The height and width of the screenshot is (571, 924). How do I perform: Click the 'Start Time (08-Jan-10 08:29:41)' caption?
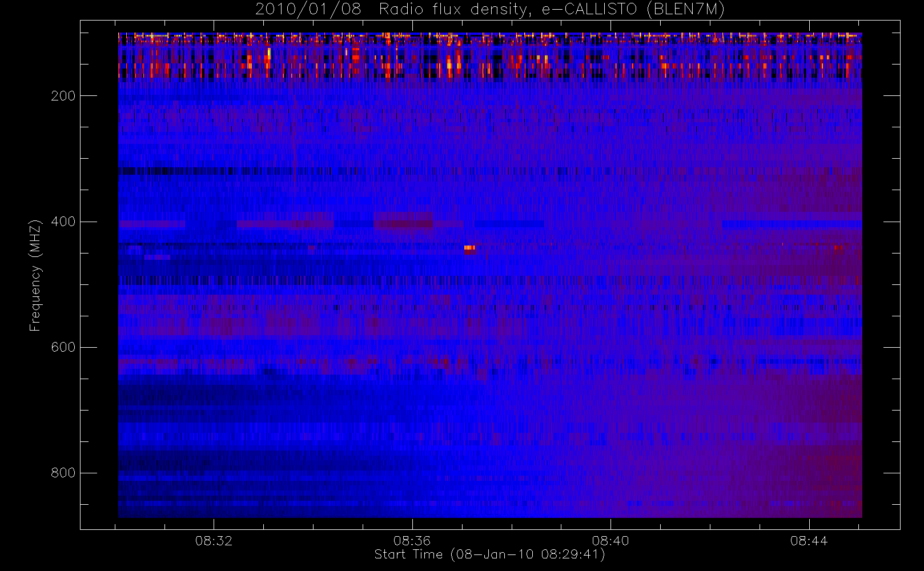coord(490,554)
